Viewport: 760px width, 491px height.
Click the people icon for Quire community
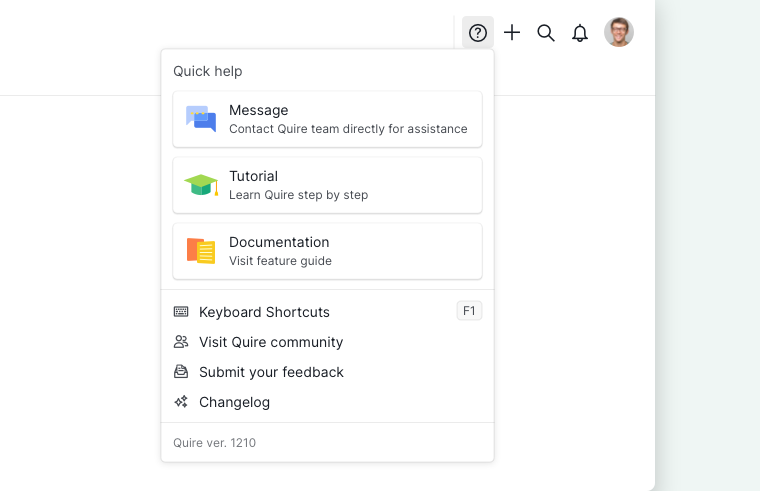click(x=181, y=342)
